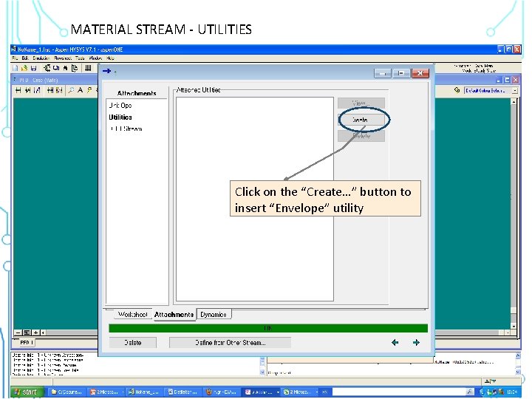Screen dimensions: 532x399
Task: Click Define from Other Stream... button
Action: tap(230, 343)
